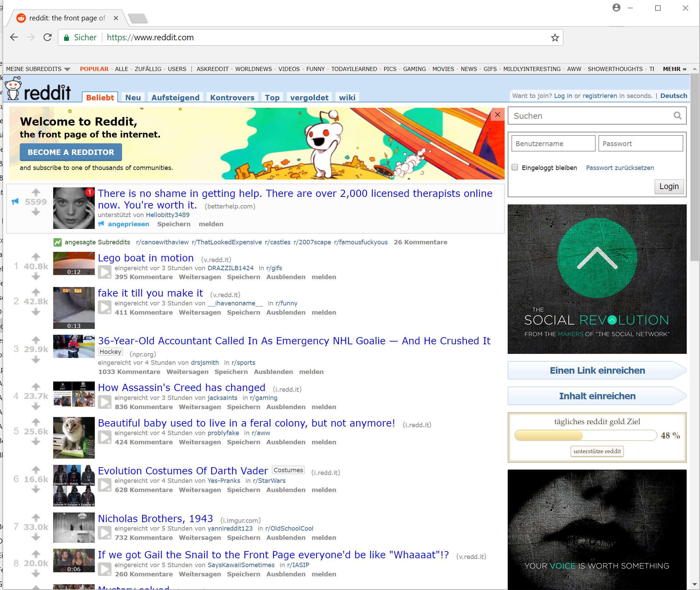Downvote Nicholas Brothers, 1943 post
Screen dimensions: 700x590
click(36, 537)
